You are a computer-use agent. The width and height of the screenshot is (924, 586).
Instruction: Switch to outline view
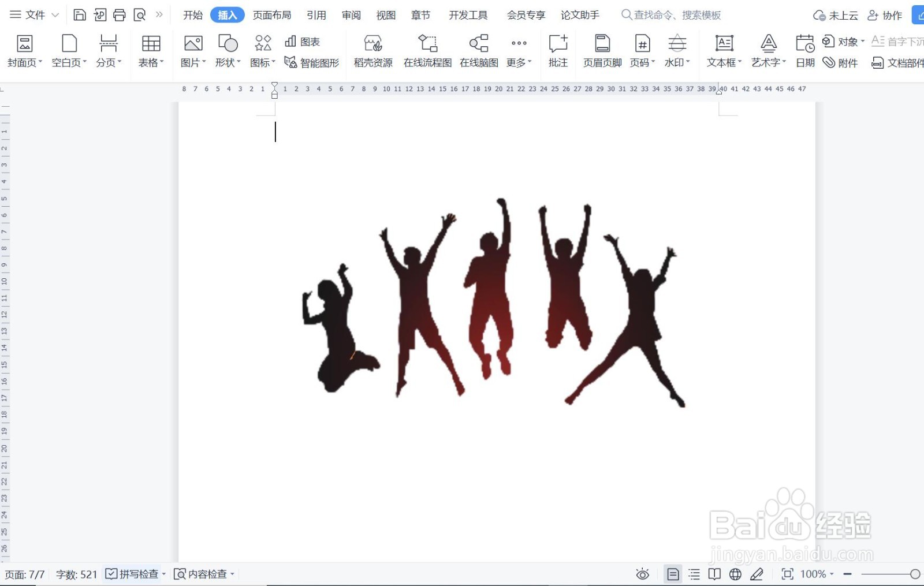pyautogui.click(x=694, y=574)
